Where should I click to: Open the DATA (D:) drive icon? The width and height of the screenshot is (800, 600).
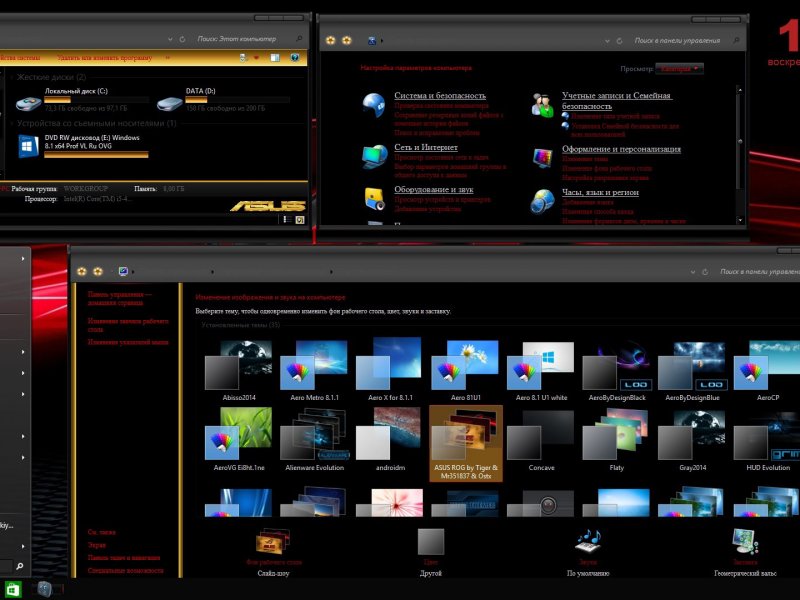click(x=169, y=104)
